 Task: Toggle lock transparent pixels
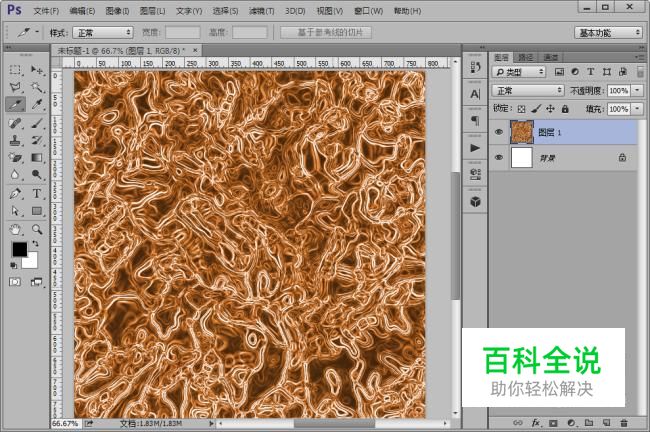(521, 109)
